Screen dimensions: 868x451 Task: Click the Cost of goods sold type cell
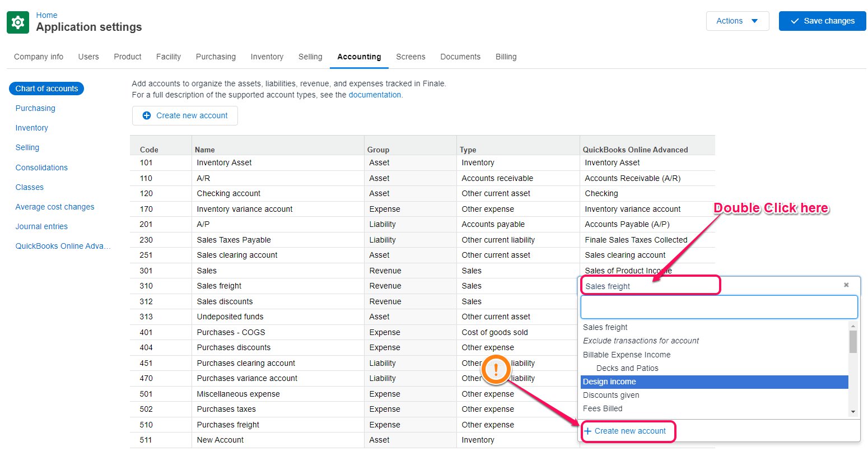[518, 332]
